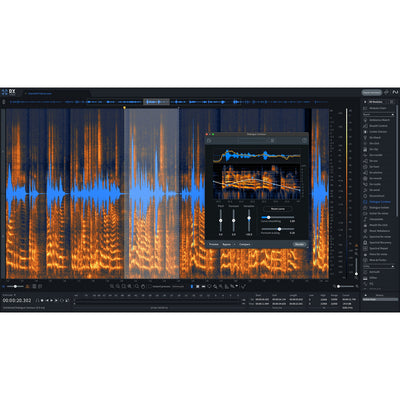400x400 pixels.
Task: Click the 00:00:20.302 timecode display
Action: point(17,300)
